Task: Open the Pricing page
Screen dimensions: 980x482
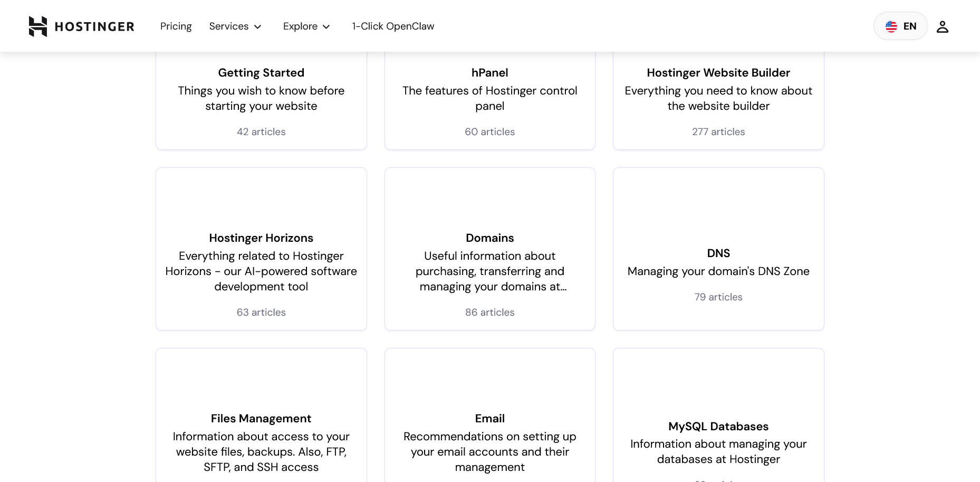Action: point(176,26)
